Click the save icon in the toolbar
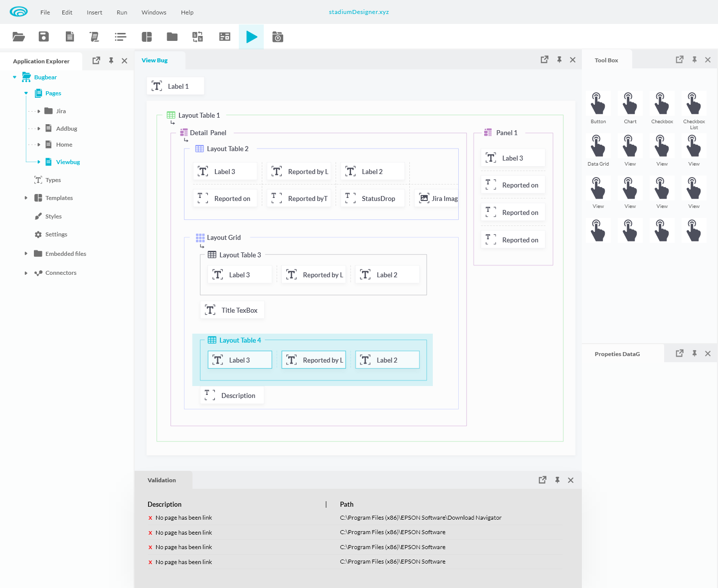Viewport: 718px width, 588px height. 43,36
